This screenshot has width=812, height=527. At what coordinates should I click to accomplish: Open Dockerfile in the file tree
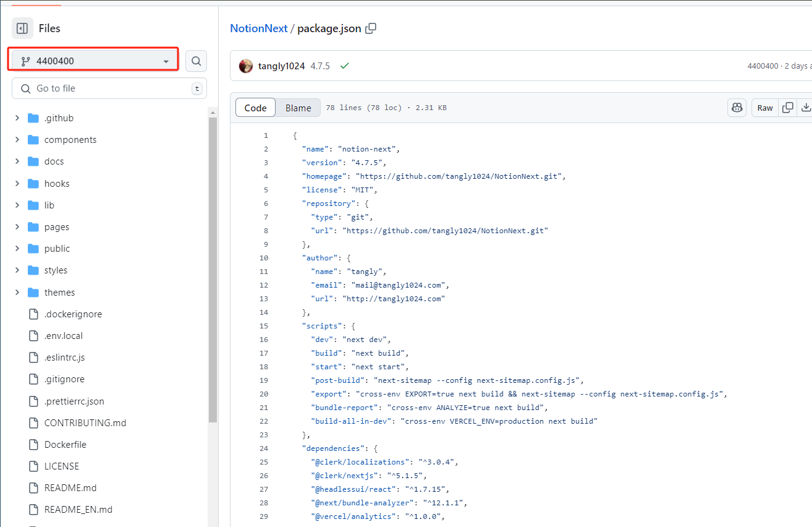coord(66,445)
